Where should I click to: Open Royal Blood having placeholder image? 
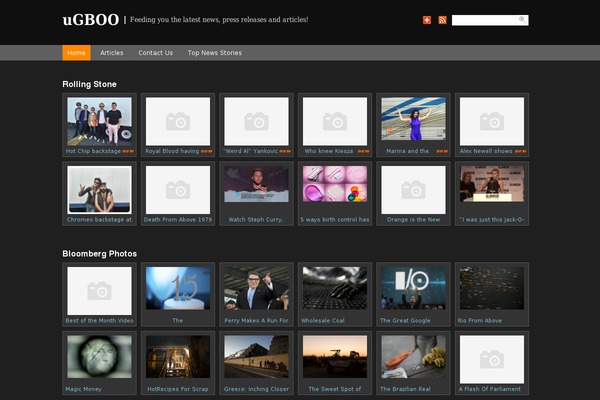point(178,121)
